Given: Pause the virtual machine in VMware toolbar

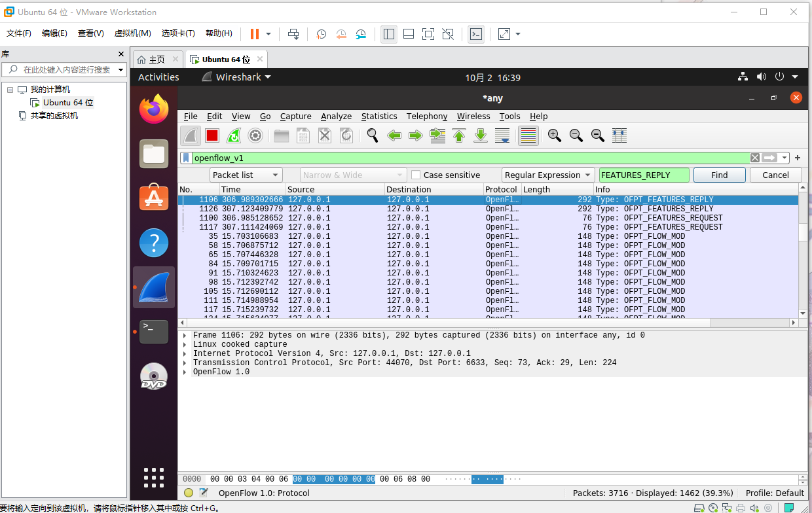Looking at the screenshot, I should (x=255, y=34).
